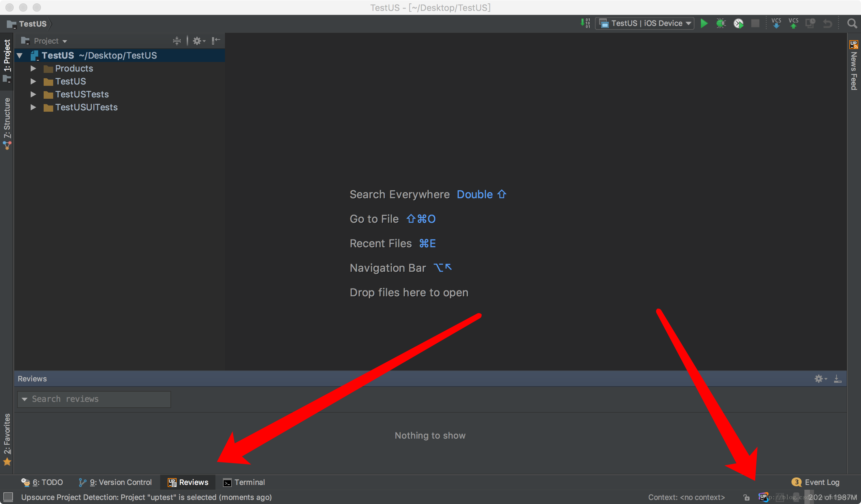Viewport: 861px width, 504px height.
Task: Expand the TestUSTests folder
Action: click(33, 94)
